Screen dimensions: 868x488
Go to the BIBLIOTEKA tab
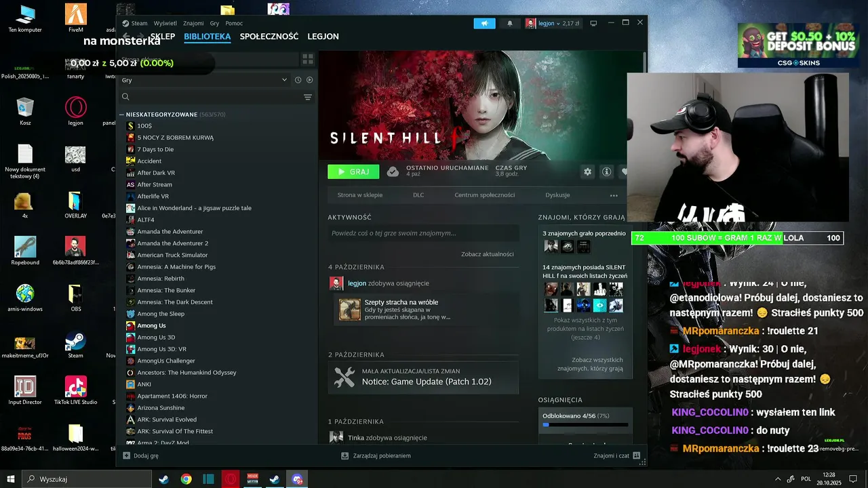tap(208, 37)
